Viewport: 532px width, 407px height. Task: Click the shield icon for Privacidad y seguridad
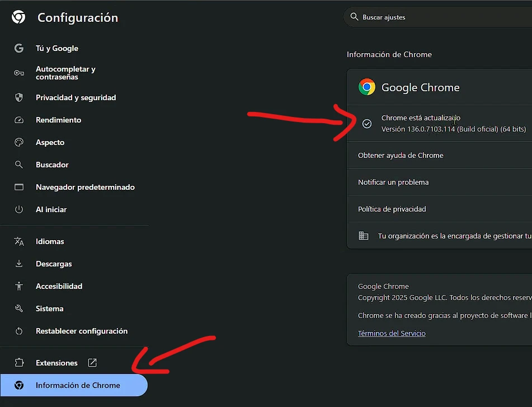[19, 97]
